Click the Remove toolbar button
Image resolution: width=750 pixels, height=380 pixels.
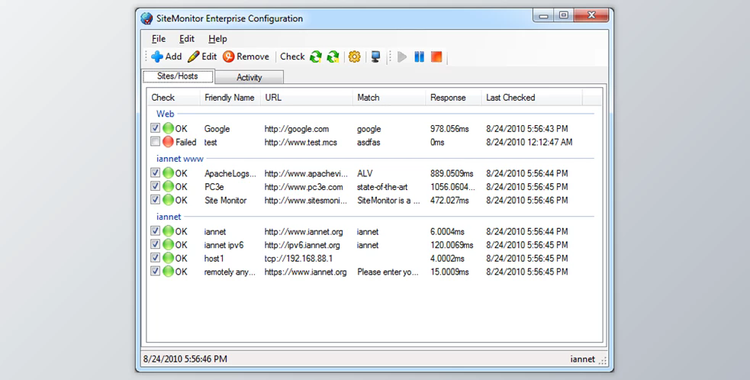(x=246, y=56)
